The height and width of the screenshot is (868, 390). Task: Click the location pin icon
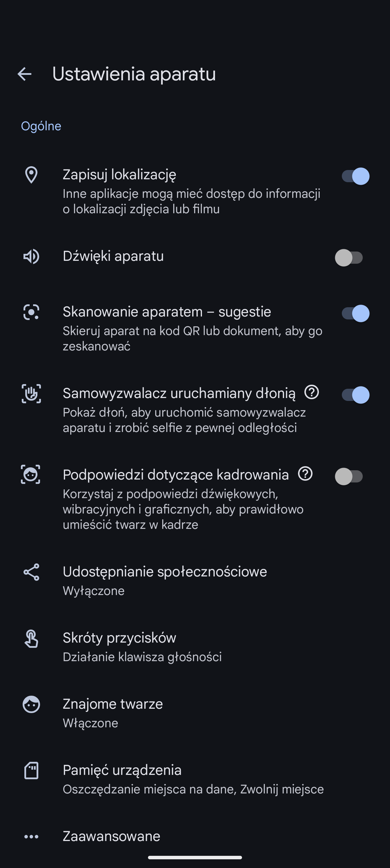click(x=31, y=175)
